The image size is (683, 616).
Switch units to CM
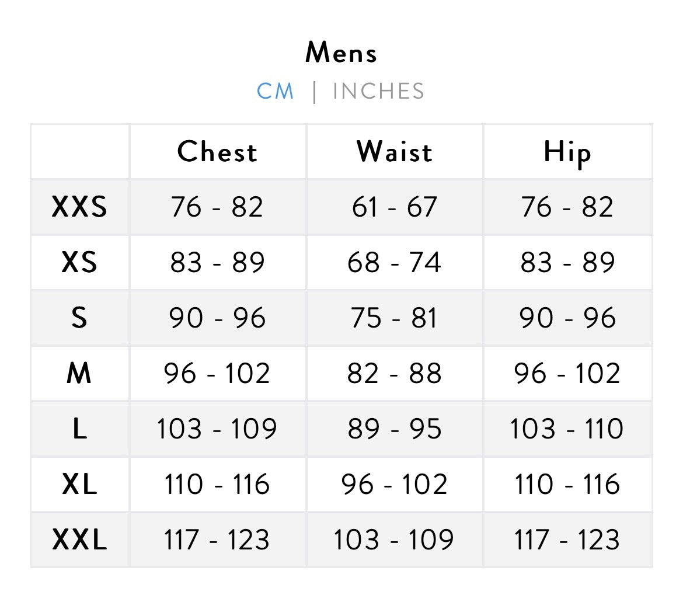click(x=276, y=92)
